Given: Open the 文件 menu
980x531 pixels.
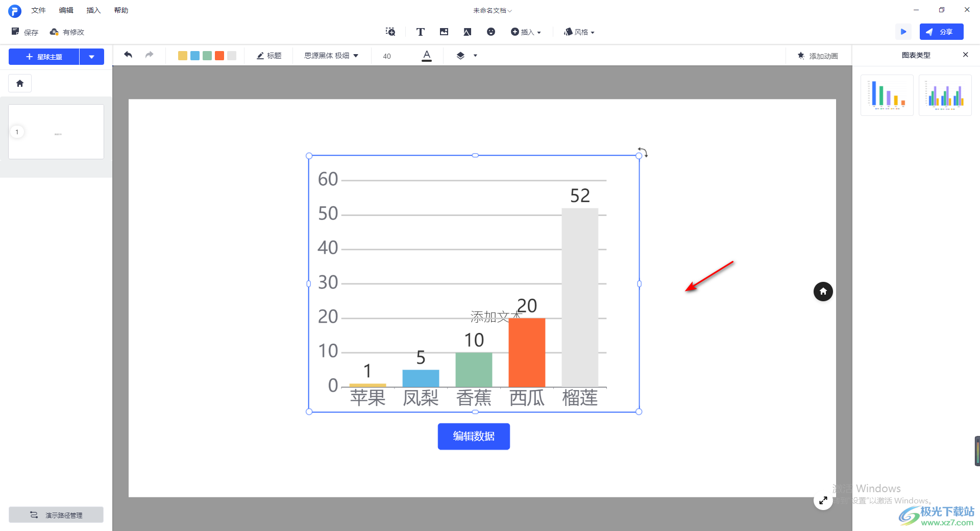Looking at the screenshot, I should coord(38,10).
